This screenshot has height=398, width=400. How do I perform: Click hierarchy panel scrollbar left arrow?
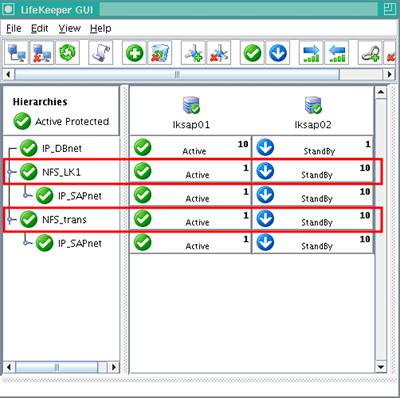click(9, 367)
